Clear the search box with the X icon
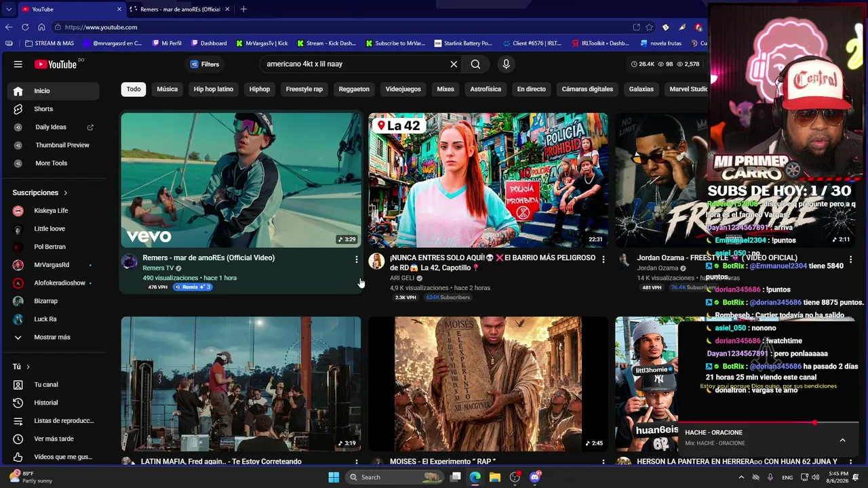 (x=454, y=64)
